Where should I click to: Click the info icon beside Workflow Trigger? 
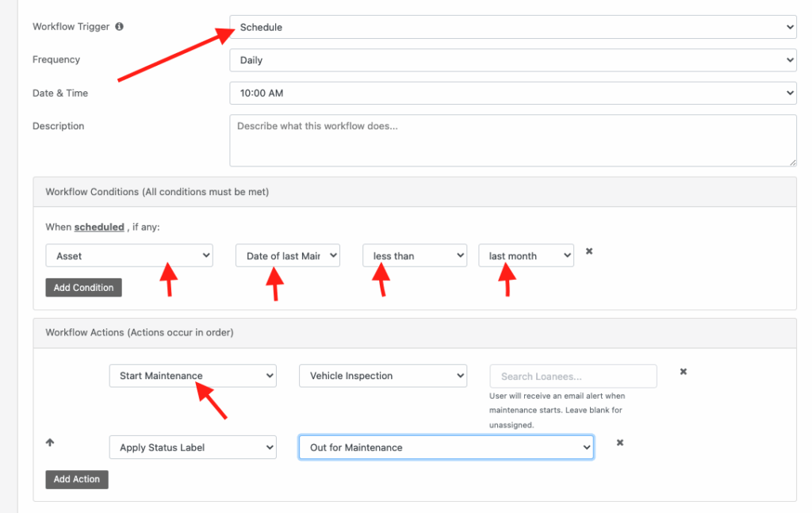pyautogui.click(x=119, y=26)
